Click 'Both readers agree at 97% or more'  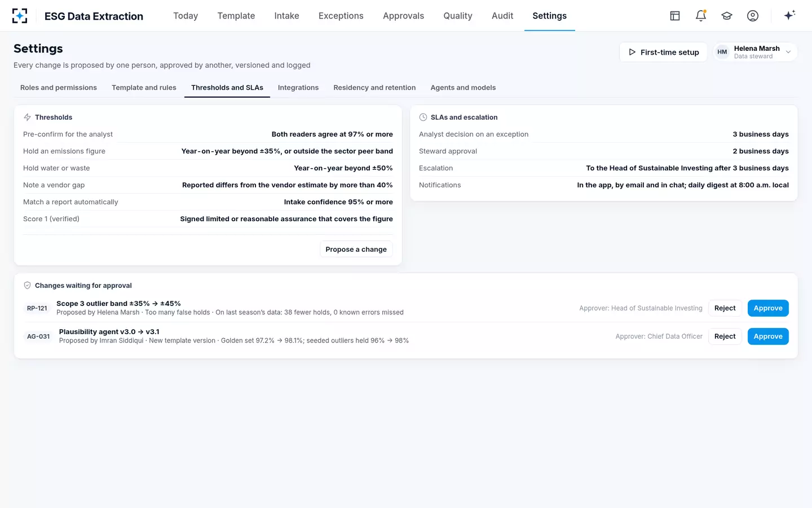coord(332,134)
